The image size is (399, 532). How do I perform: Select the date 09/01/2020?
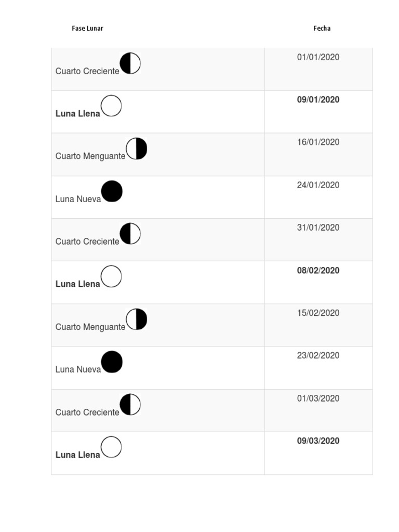318,100
